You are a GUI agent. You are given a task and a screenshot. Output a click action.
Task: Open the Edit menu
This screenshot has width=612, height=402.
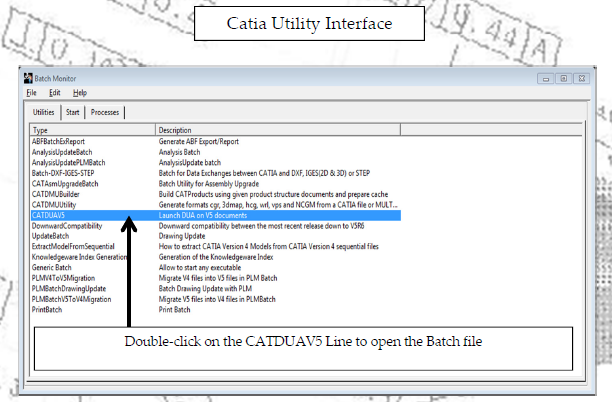tap(55, 93)
